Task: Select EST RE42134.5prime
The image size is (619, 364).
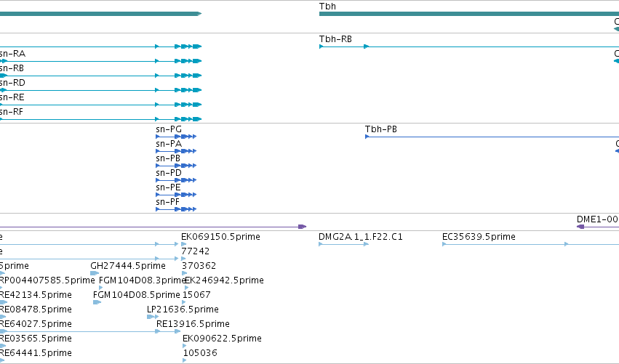Action: click(x=36, y=295)
